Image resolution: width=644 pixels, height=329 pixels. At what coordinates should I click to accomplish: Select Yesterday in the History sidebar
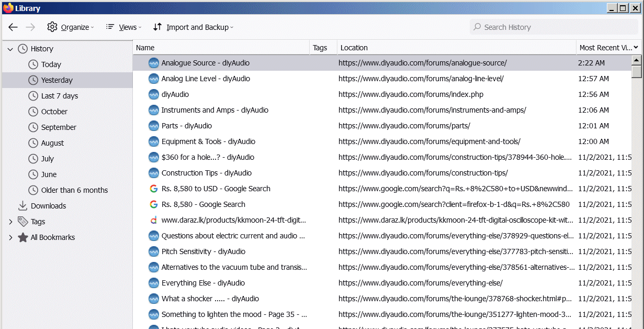click(67, 80)
